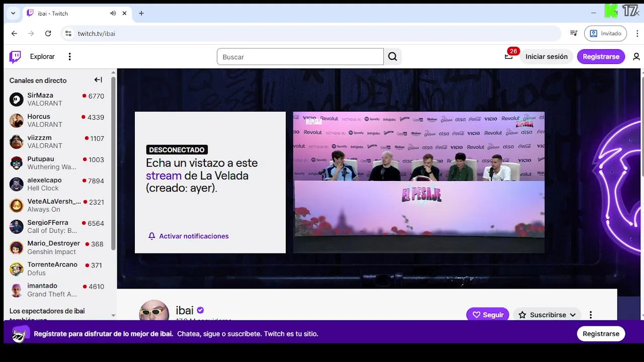
Task: Mute the tab via speaker icon
Action: click(x=113, y=13)
